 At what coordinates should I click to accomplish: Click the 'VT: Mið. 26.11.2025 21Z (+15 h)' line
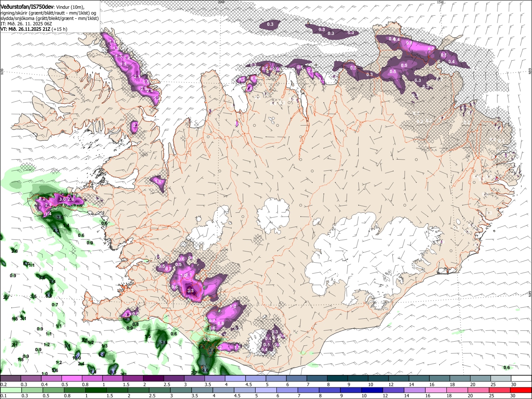tap(34, 29)
